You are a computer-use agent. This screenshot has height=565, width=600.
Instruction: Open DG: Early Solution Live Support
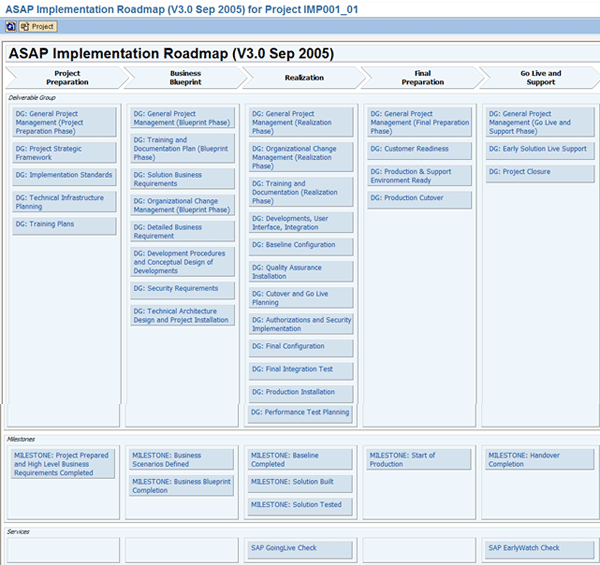(540, 151)
